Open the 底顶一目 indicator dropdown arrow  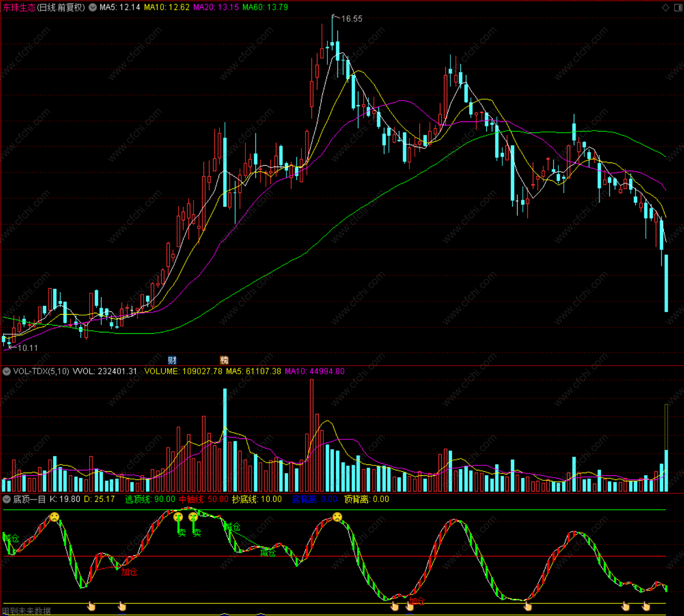point(6,499)
